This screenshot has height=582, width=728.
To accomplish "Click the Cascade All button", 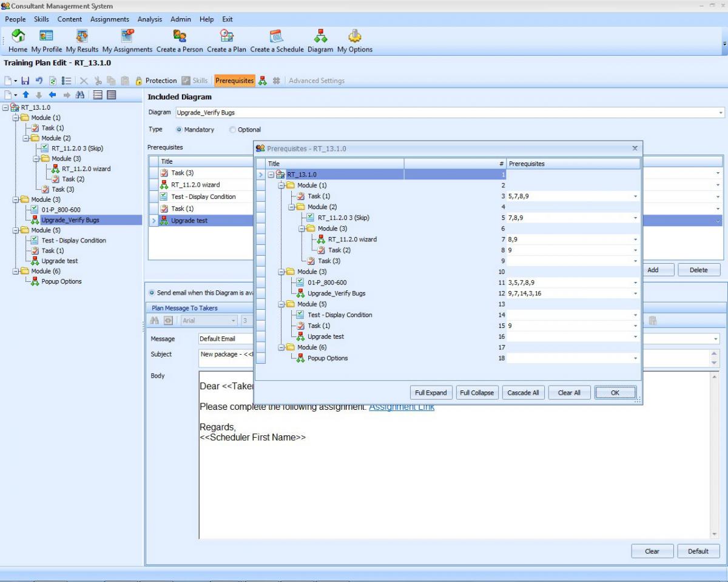I will click(523, 393).
